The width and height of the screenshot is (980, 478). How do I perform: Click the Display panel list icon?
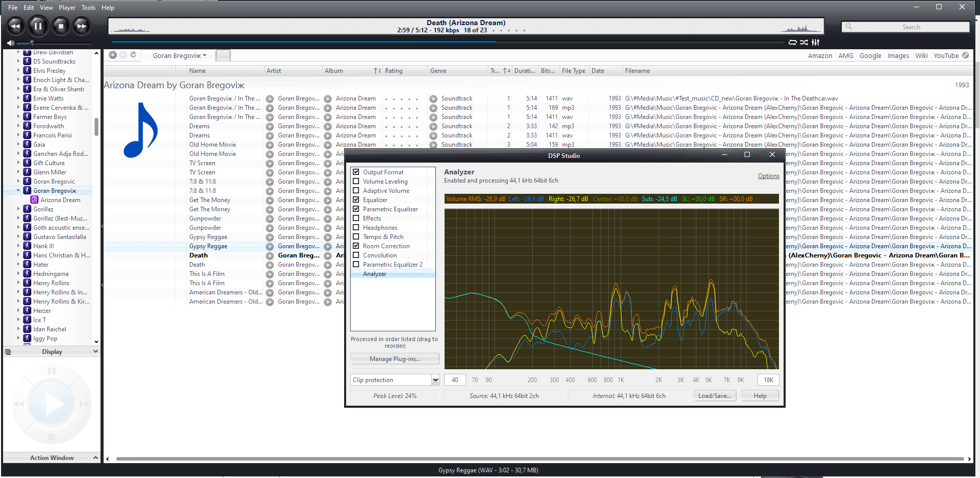[8, 352]
